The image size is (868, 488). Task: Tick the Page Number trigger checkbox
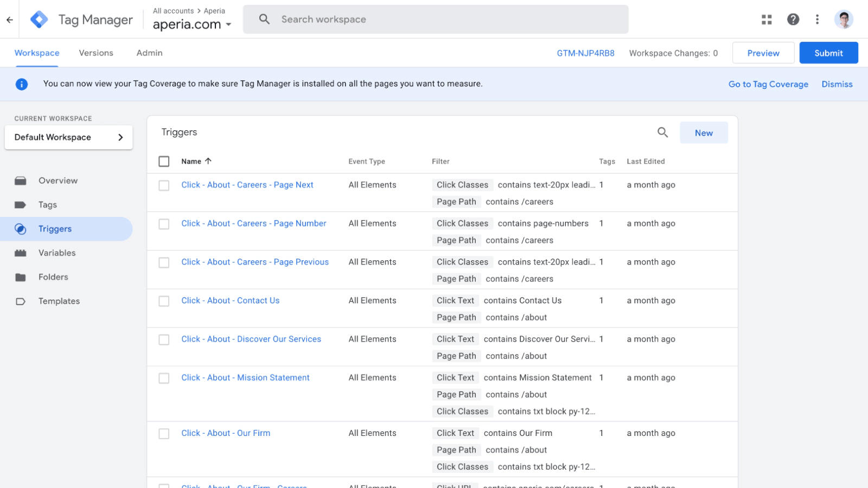164,224
